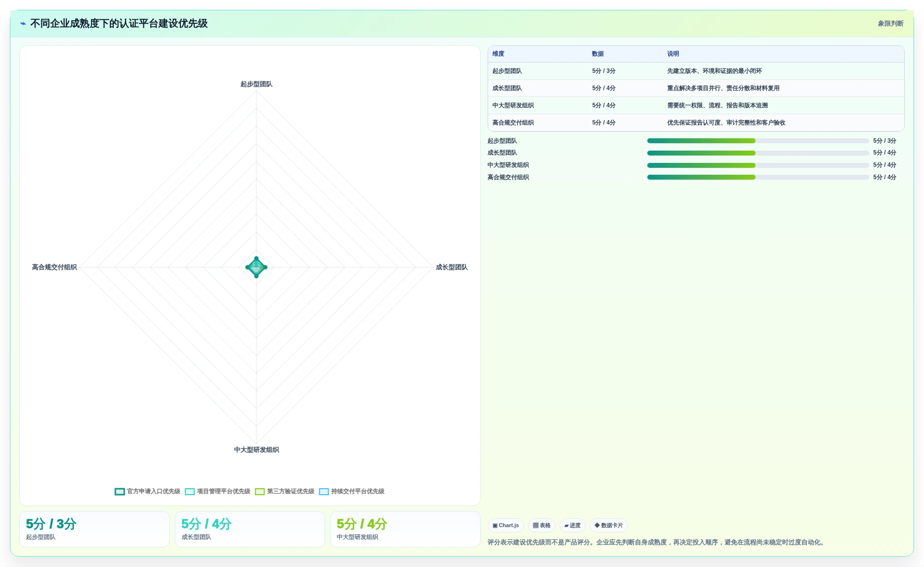Click the 高合规交付组织 progress bar

click(x=758, y=177)
